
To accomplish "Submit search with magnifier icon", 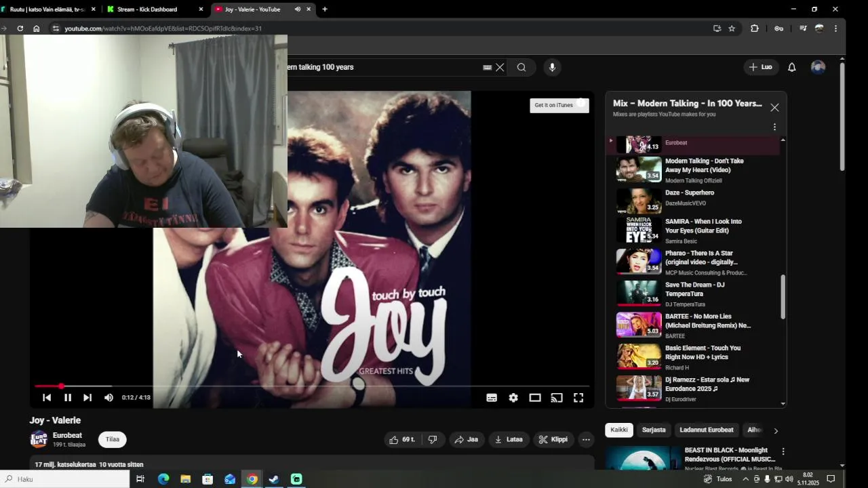I will 521,67.
